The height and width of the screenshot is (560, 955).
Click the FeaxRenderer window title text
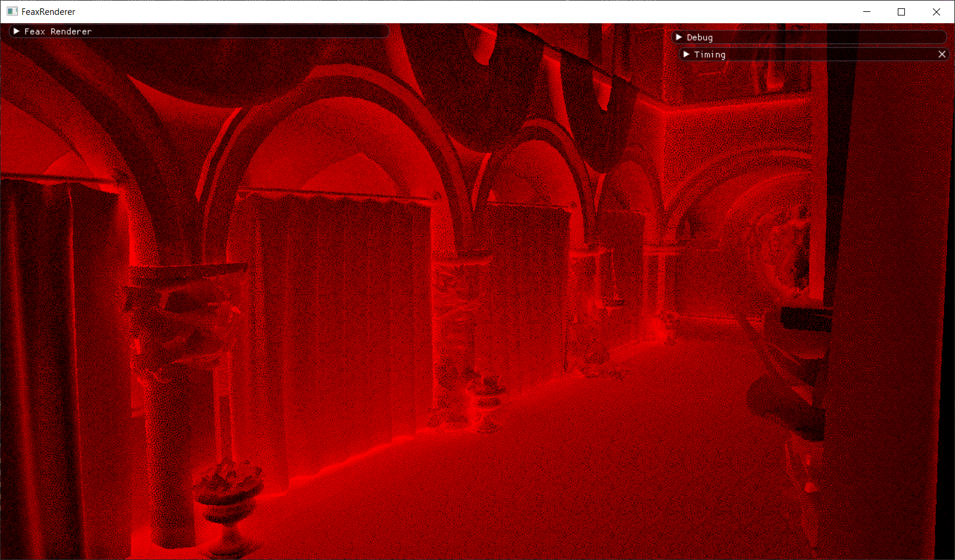[x=48, y=12]
